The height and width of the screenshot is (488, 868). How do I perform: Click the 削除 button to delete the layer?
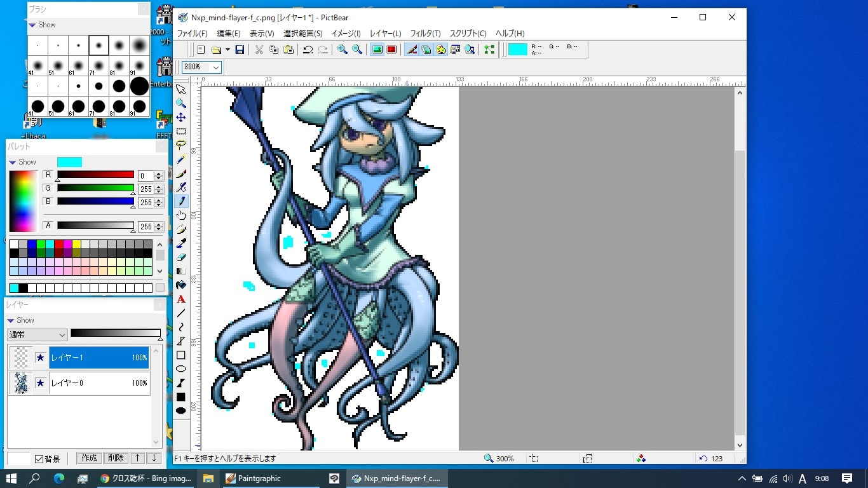tap(115, 458)
